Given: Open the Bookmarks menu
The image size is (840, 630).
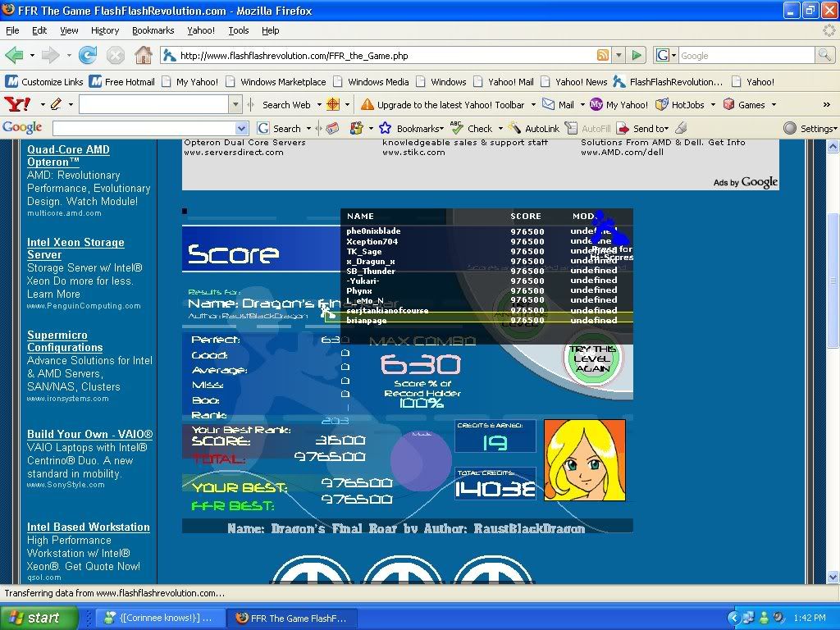Looking at the screenshot, I should (x=153, y=30).
